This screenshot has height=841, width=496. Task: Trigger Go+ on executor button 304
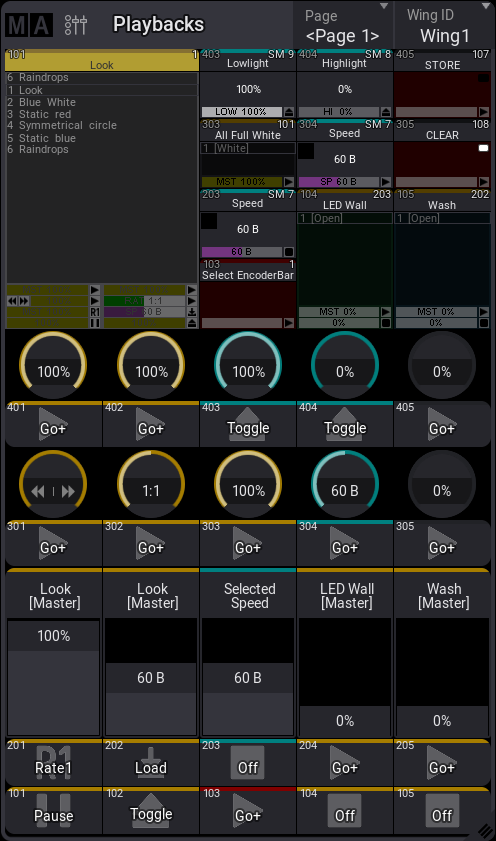pos(345,543)
